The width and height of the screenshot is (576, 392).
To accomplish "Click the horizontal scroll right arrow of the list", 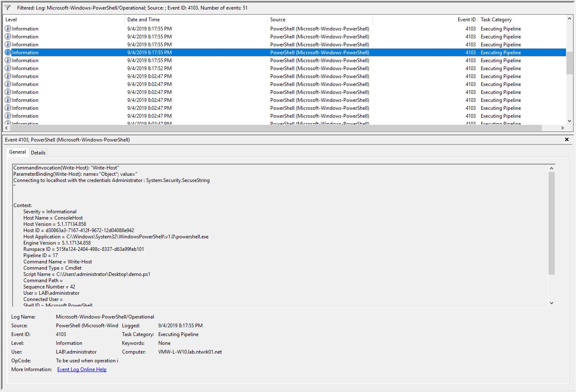I will pos(563,128).
